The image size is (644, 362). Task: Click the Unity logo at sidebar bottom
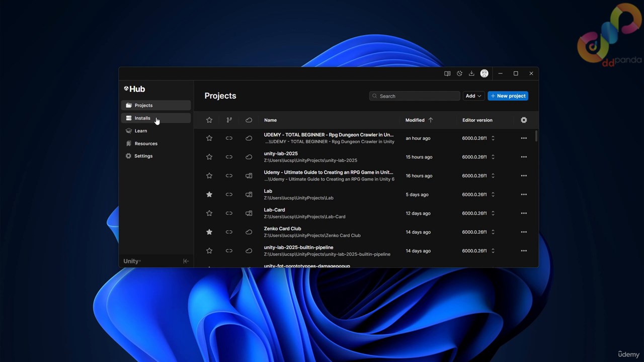coord(132,261)
